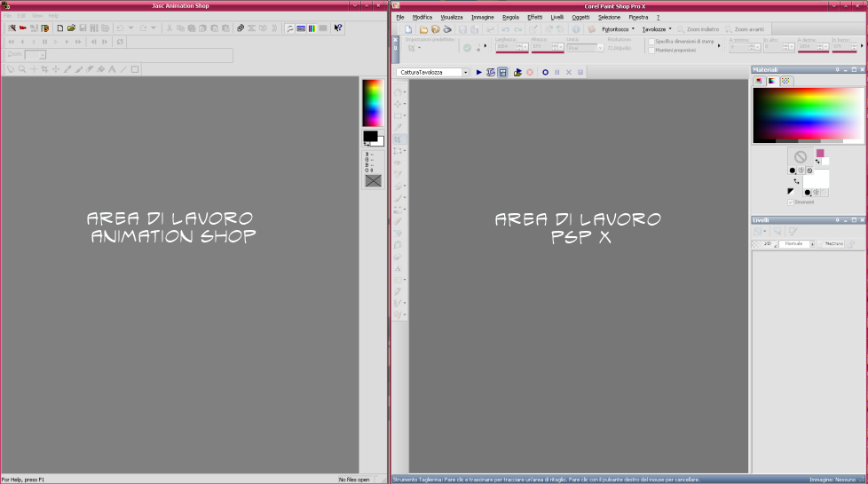Open the Impostazioni predefinite presets dropdown
This screenshot has width=868, height=484.
coord(419,48)
